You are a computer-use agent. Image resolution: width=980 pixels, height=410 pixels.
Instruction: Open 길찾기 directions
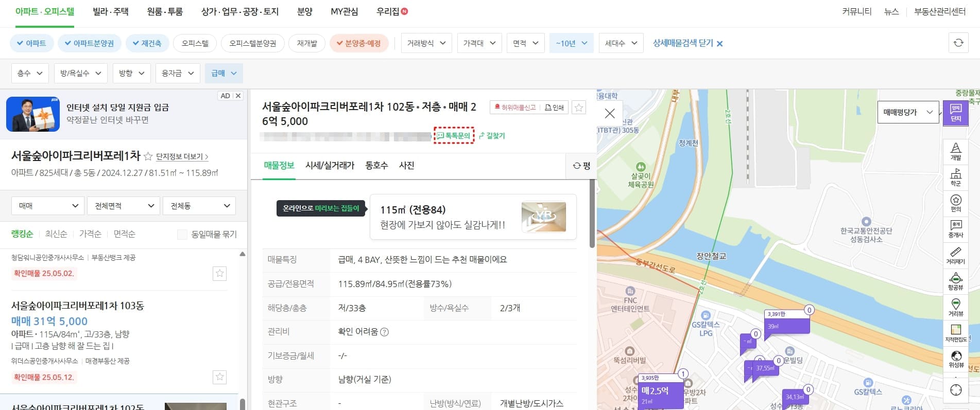(x=492, y=136)
